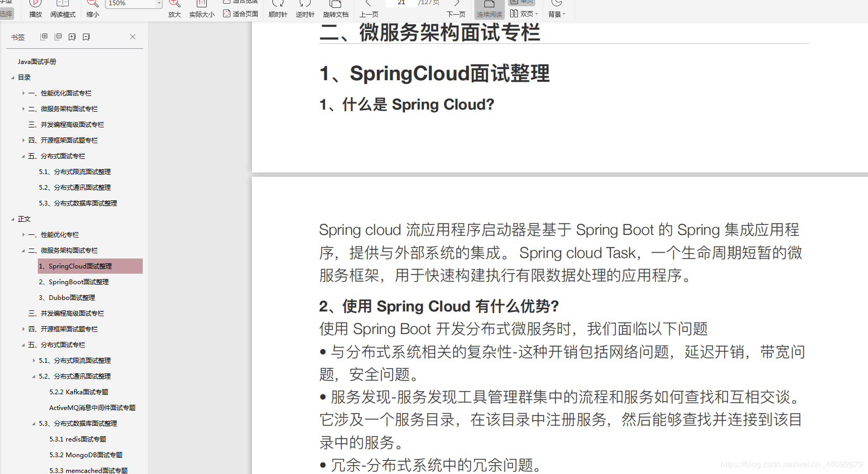
Task: Open 5.2.2 Kafka面试专题 bookmark
Action: [x=79, y=392]
